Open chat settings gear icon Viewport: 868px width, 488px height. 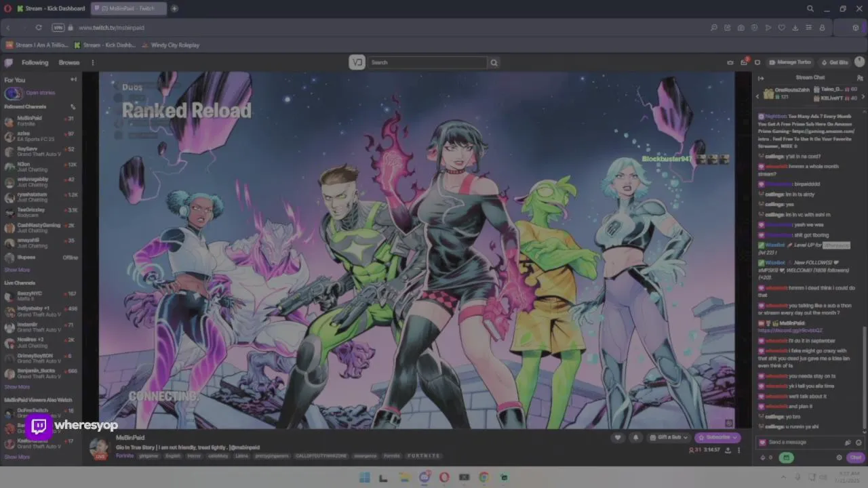click(839, 457)
